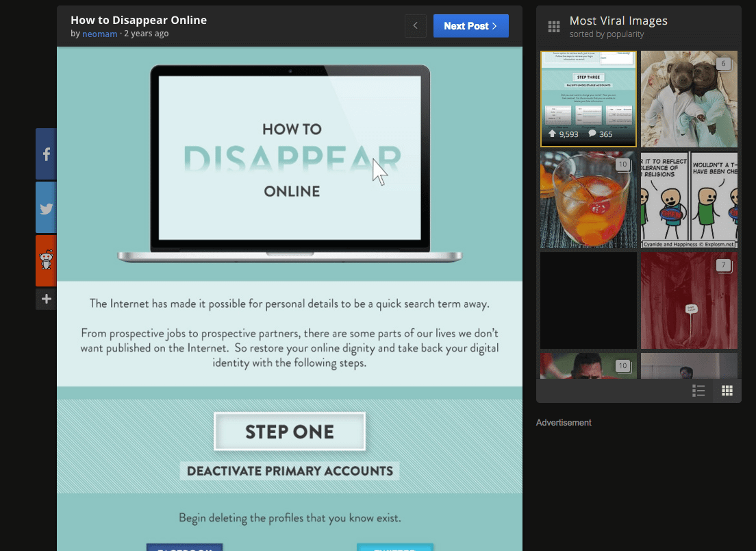This screenshot has width=756, height=551.
Task: Open the red image with badge 7
Action: (x=689, y=300)
